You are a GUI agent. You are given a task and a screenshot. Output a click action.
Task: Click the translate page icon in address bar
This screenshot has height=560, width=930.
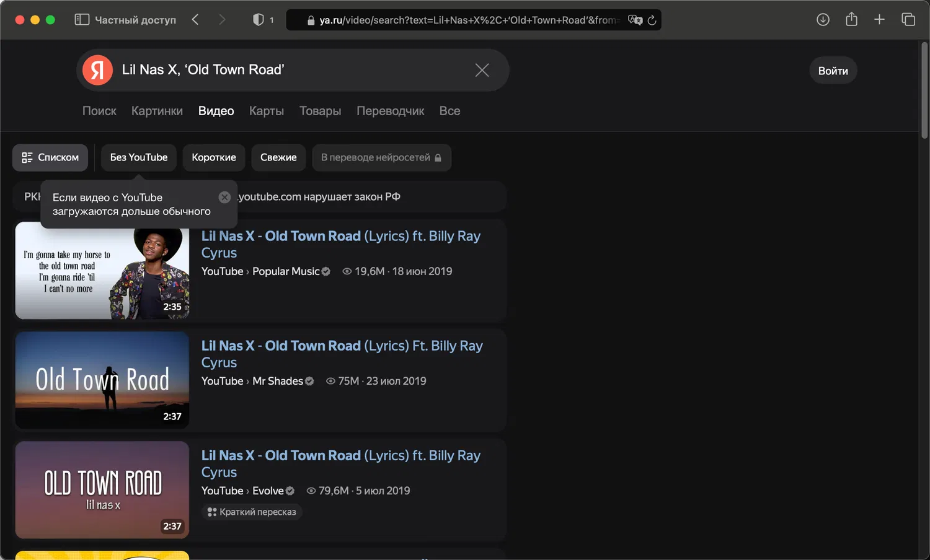click(635, 20)
